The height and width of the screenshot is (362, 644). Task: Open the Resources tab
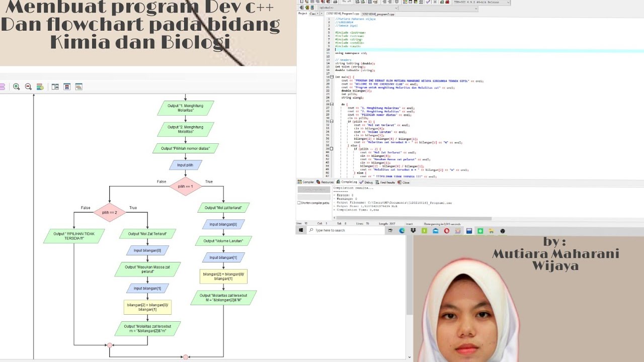point(325,182)
